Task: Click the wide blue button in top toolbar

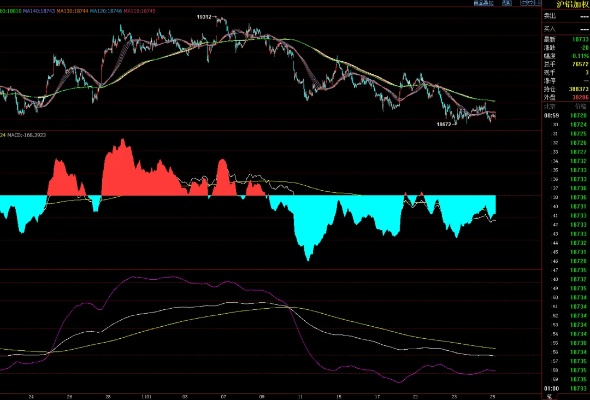Action: (x=484, y=3)
